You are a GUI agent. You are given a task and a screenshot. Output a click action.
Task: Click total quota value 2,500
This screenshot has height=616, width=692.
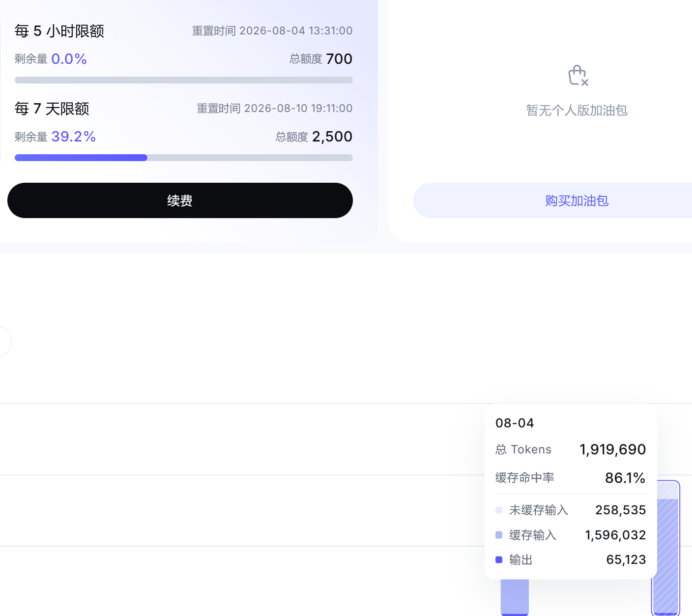pyautogui.click(x=332, y=137)
